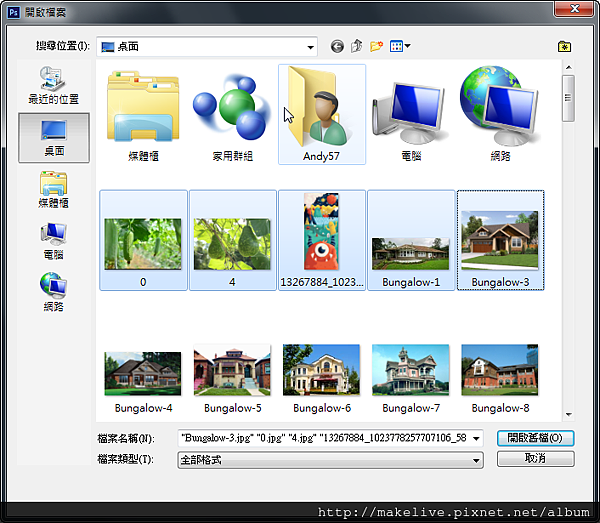Click the Photoshop icon in title bar
The image size is (600, 523).
[14, 12]
